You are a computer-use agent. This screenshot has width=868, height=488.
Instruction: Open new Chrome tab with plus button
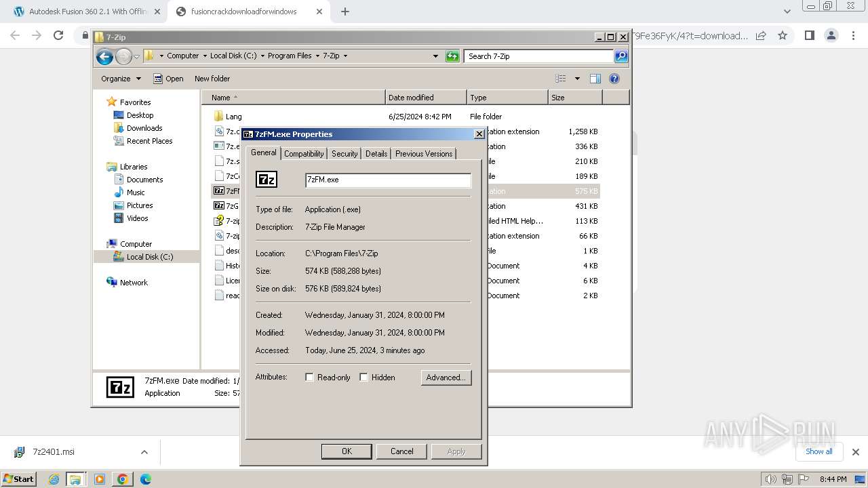(x=345, y=12)
